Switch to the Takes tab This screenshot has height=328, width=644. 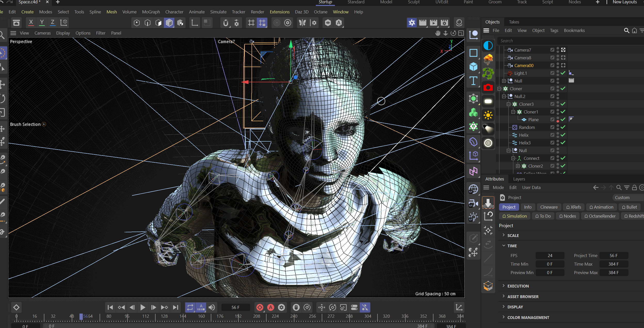pyautogui.click(x=514, y=22)
